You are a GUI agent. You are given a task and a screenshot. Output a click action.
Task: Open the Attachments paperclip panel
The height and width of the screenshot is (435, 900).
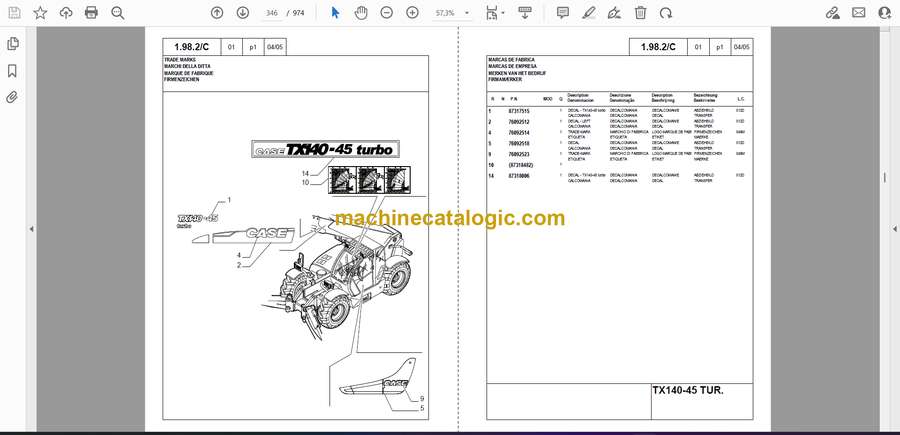click(13, 97)
